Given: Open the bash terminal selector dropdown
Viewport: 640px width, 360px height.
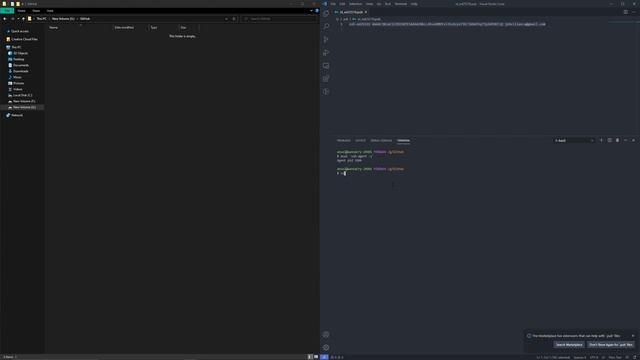Looking at the screenshot, I should (574, 140).
